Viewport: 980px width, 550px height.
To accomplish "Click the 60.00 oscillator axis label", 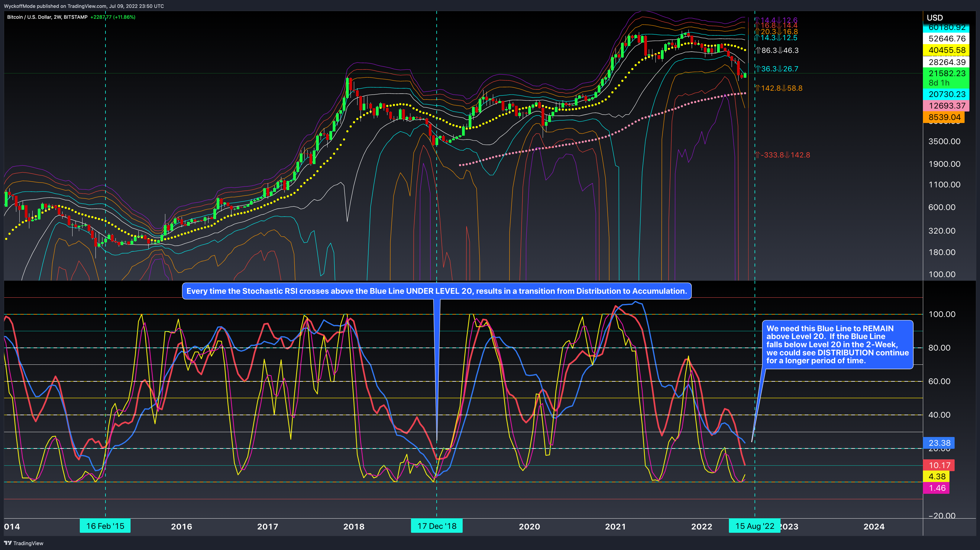I will pyautogui.click(x=939, y=381).
